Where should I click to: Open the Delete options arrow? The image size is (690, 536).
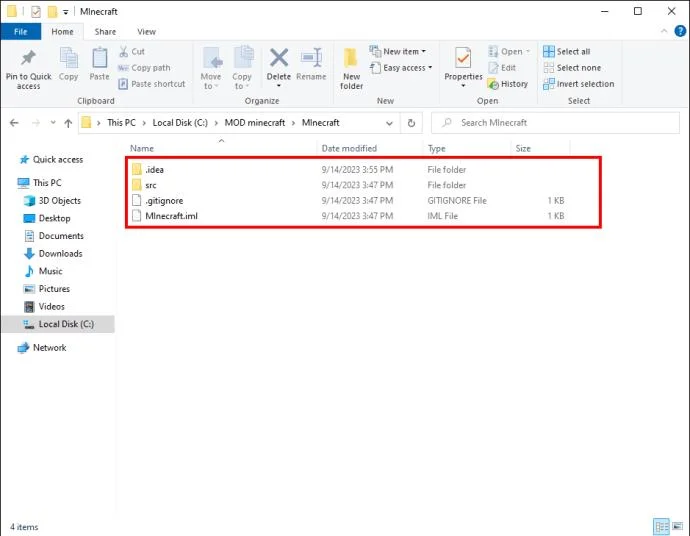point(279,85)
